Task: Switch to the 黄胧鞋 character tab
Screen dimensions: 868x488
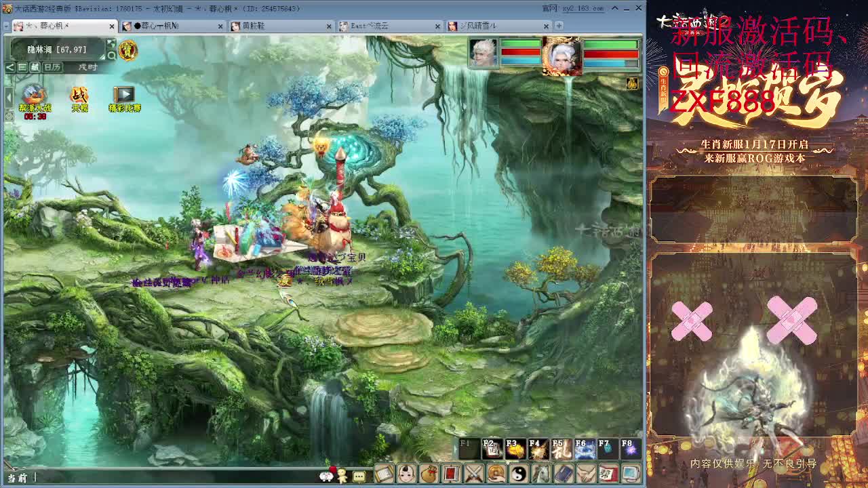Action: [281, 26]
